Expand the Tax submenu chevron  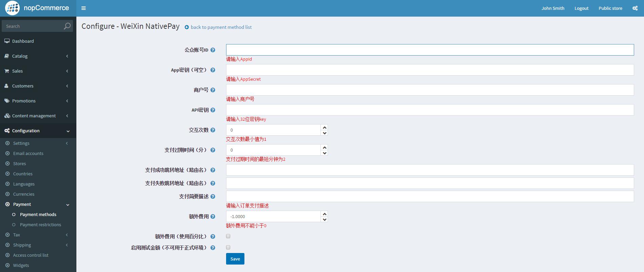[x=67, y=235]
